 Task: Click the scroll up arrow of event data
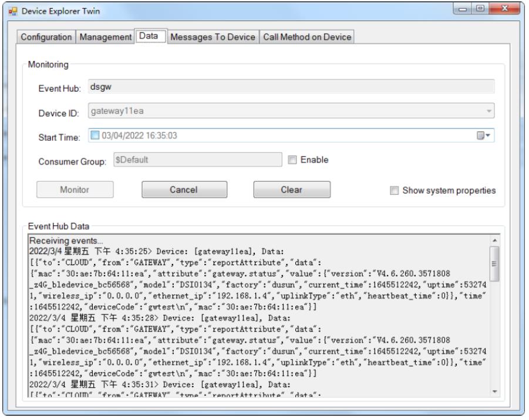pyautogui.click(x=494, y=241)
